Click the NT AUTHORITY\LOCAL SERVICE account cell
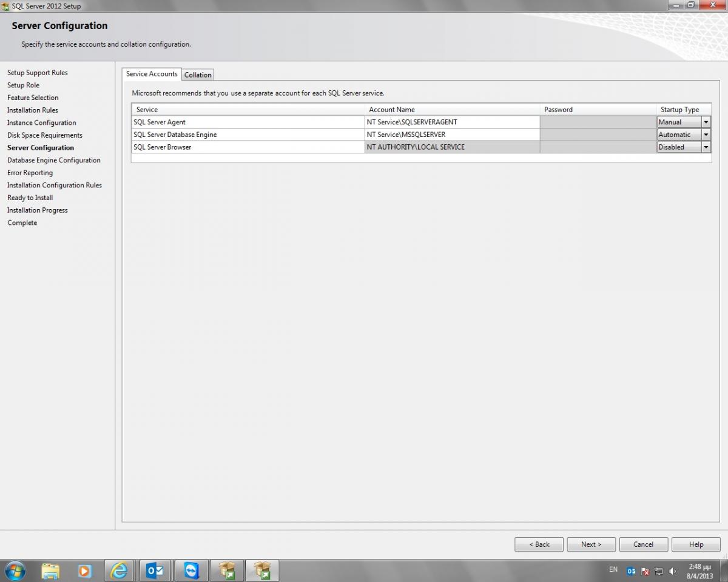The height and width of the screenshot is (582, 728). [x=452, y=147]
